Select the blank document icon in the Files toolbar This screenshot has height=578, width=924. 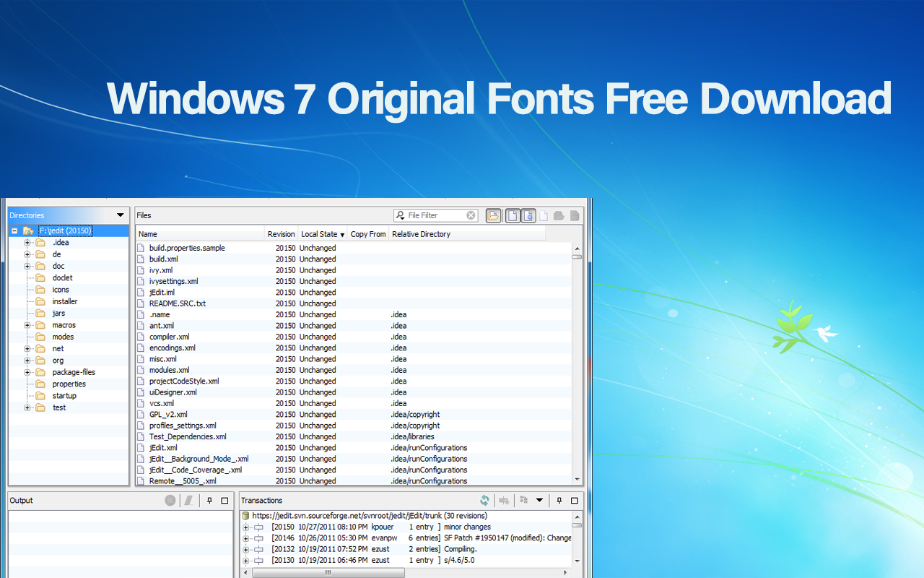tap(513, 215)
